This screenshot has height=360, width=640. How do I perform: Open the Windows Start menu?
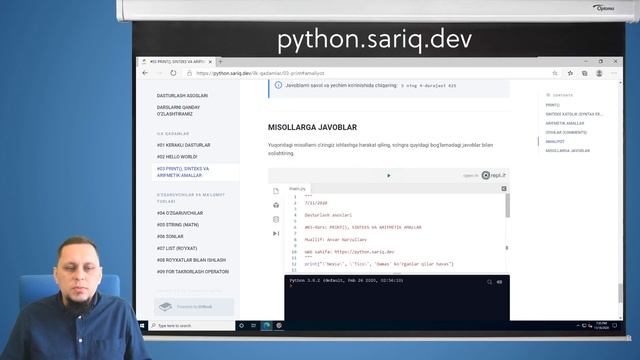pos(142,326)
